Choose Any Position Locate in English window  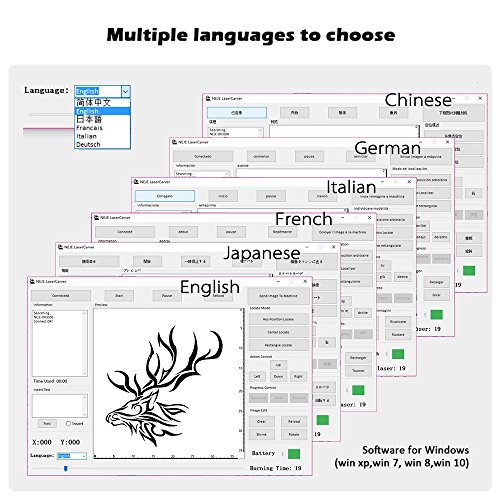pyautogui.click(x=278, y=319)
